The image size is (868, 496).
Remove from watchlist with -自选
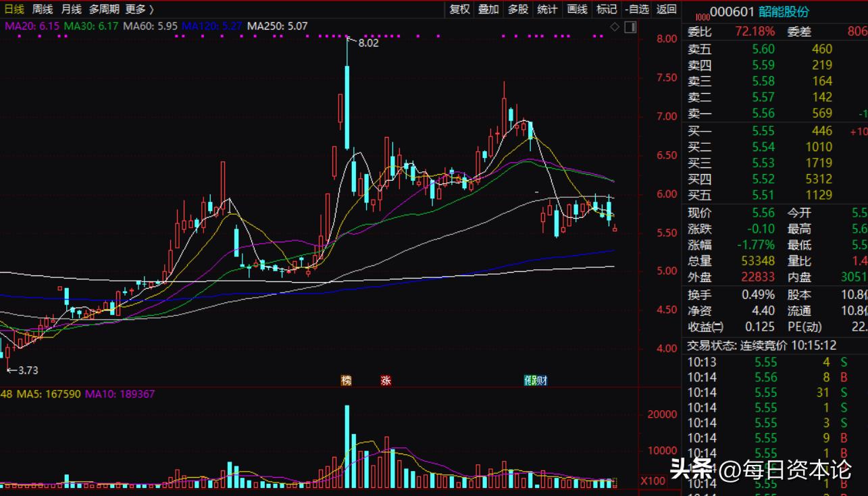pos(637,9)
